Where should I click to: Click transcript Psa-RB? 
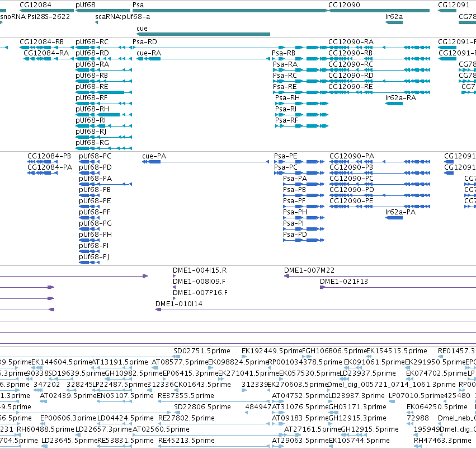point(300,59)
